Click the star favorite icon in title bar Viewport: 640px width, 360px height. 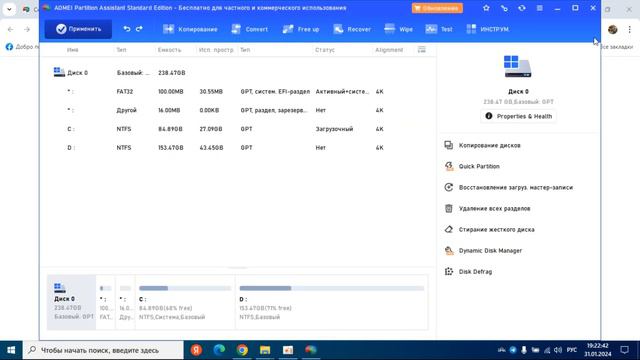[486, 8]
